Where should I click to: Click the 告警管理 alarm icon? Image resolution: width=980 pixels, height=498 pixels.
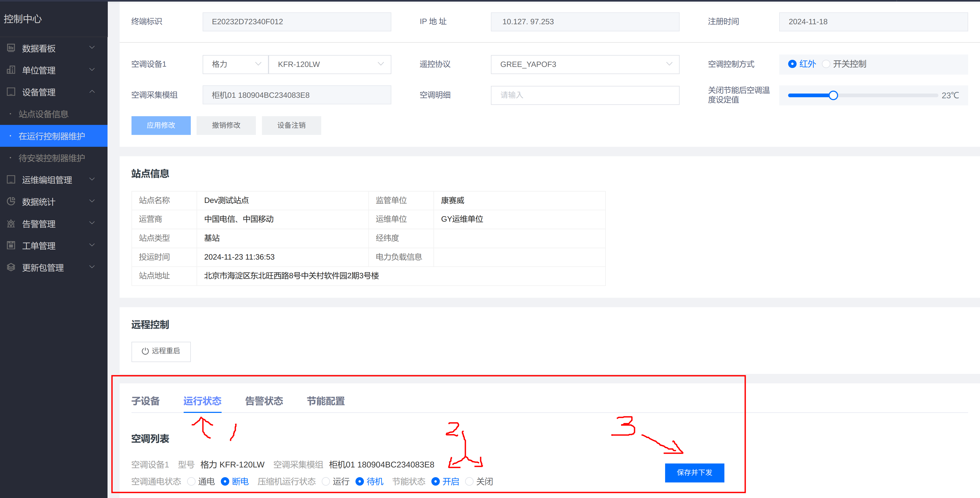[11, 223]
